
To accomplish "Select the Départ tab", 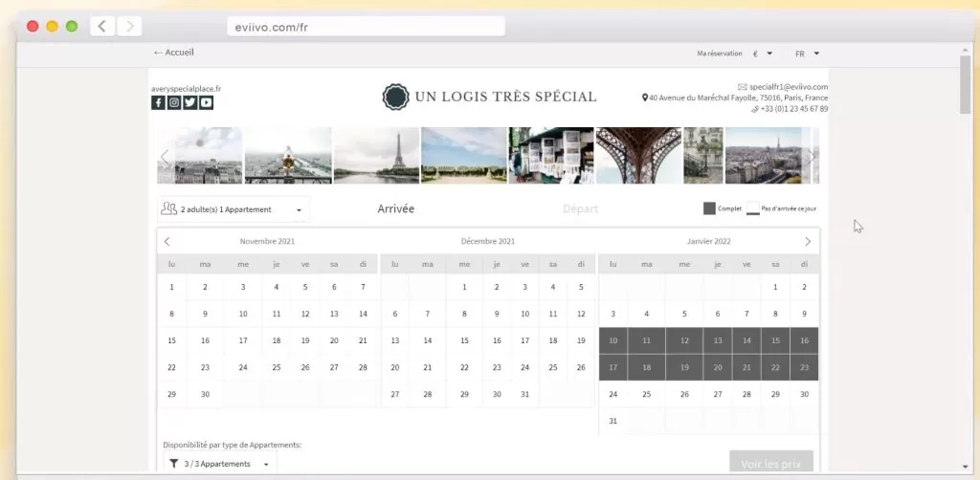I will 581,209.
